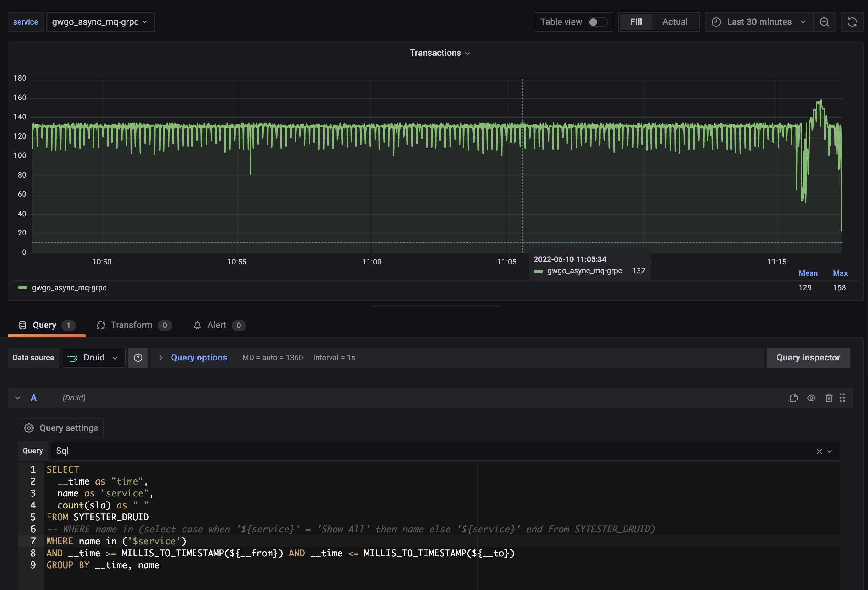Click the green legend color swatch
The height and width of the screenshot is (590, 868).
click(23, 288)
